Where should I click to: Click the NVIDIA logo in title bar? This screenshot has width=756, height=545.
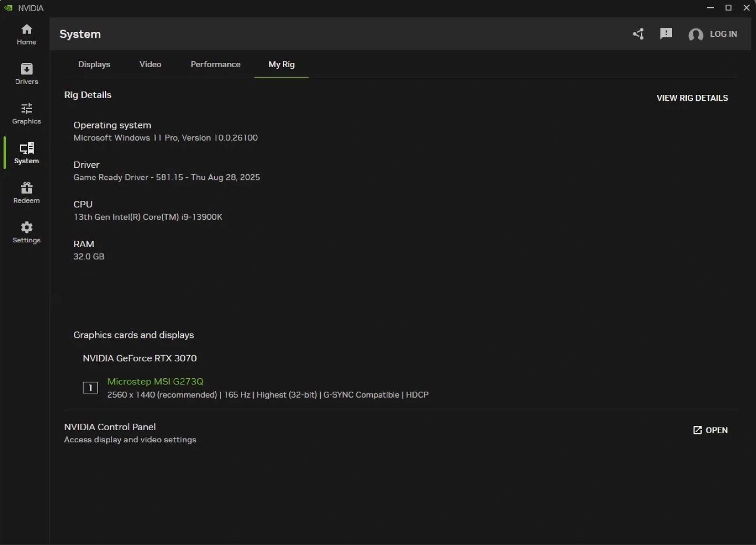point(8,8)
